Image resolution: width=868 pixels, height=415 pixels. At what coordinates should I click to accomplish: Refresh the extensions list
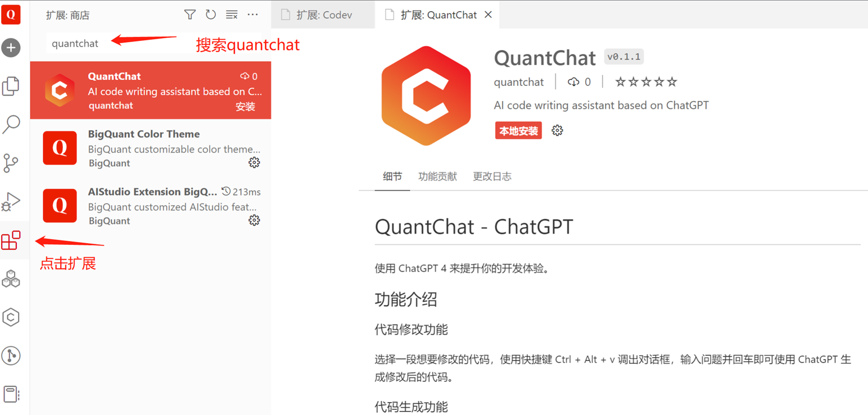[x=211, y=15]
